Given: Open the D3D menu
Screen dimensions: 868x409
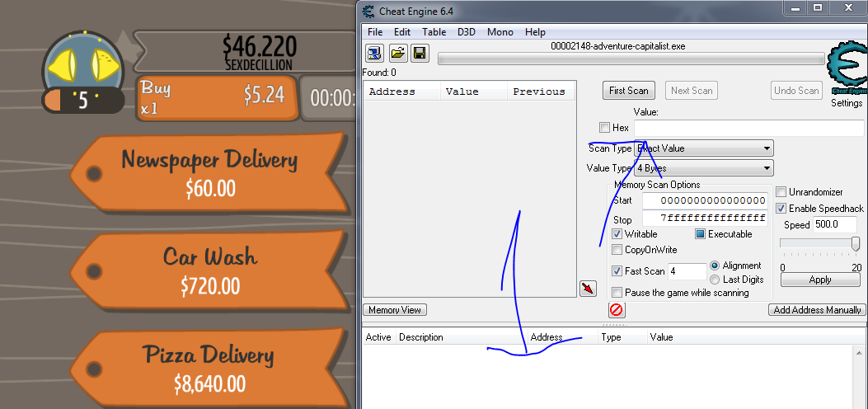Looking at the screenshot, I should coord(466,32).
